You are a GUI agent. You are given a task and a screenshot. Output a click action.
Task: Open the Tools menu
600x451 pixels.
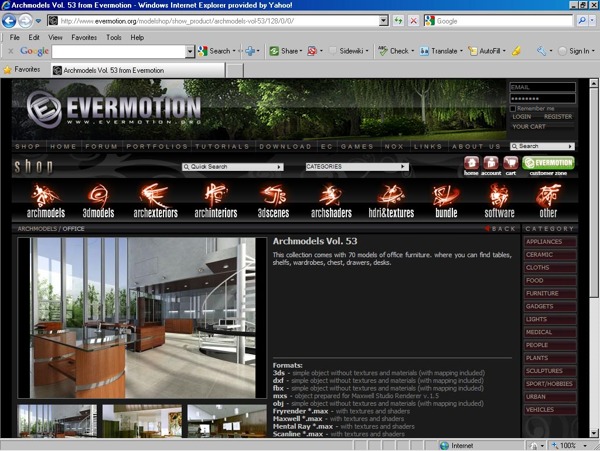point(114,37)
